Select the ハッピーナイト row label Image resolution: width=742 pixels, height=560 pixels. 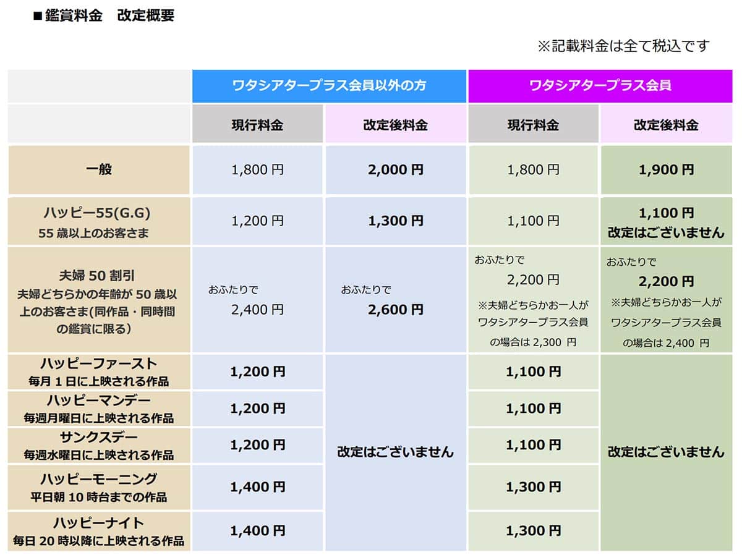[99, 523]
